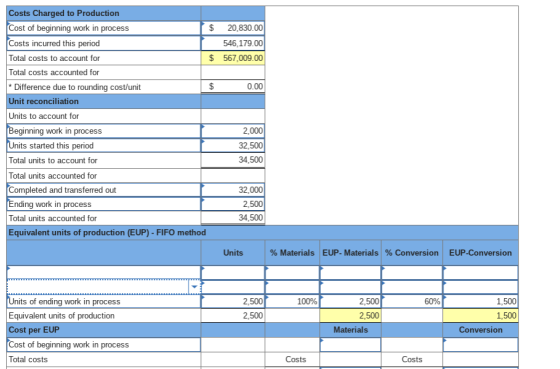Screen dimensions: 560x369
Task: Click the EUP- Materials column header
Action: coord(350,253)
